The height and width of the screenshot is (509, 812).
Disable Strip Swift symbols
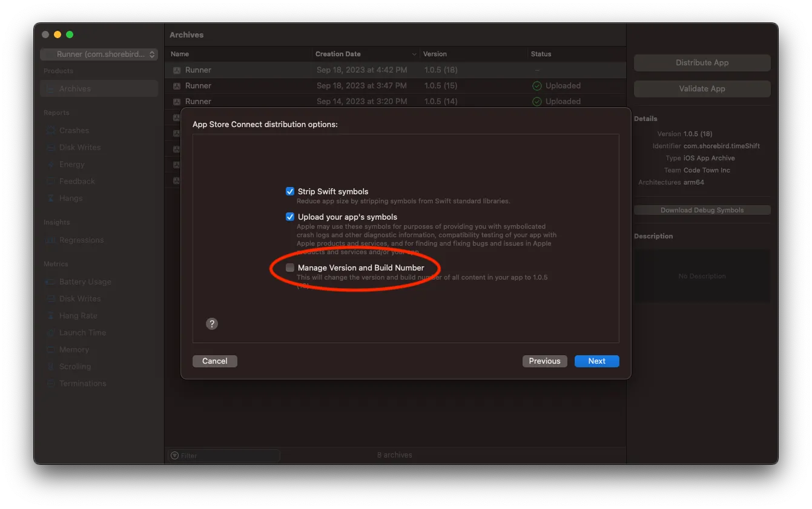click(290, 191)
